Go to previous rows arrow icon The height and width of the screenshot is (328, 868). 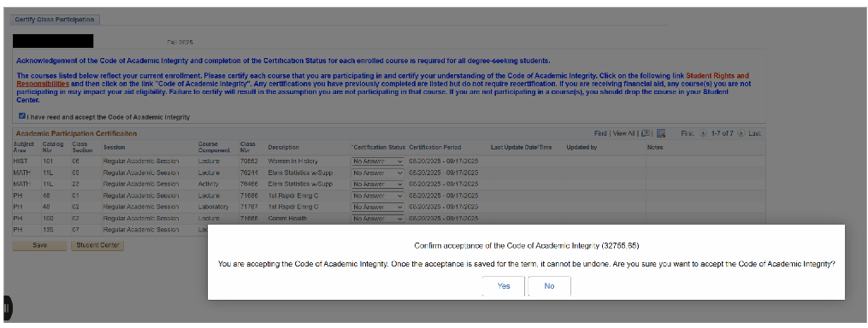[703, 133]
